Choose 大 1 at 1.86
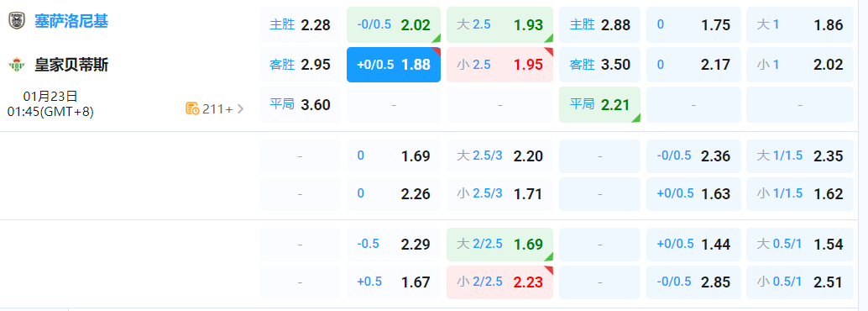868x311 pixels. (800, 24)
